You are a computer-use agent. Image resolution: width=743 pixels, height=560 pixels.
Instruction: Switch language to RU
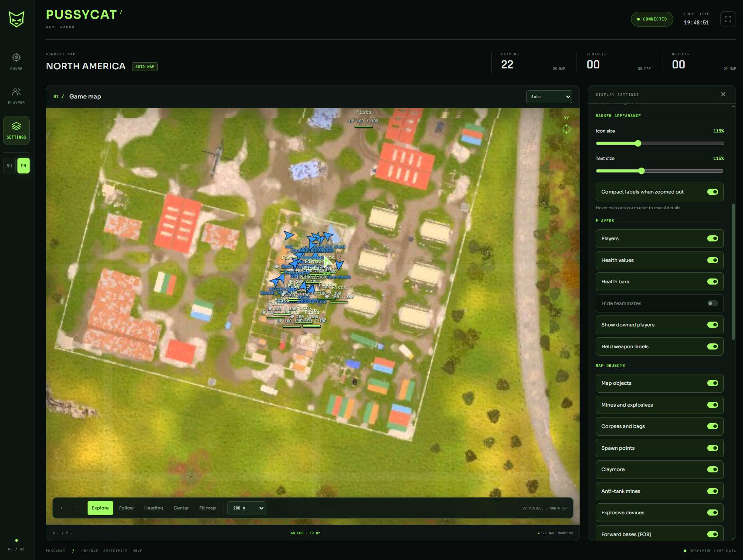coord(9,166)
